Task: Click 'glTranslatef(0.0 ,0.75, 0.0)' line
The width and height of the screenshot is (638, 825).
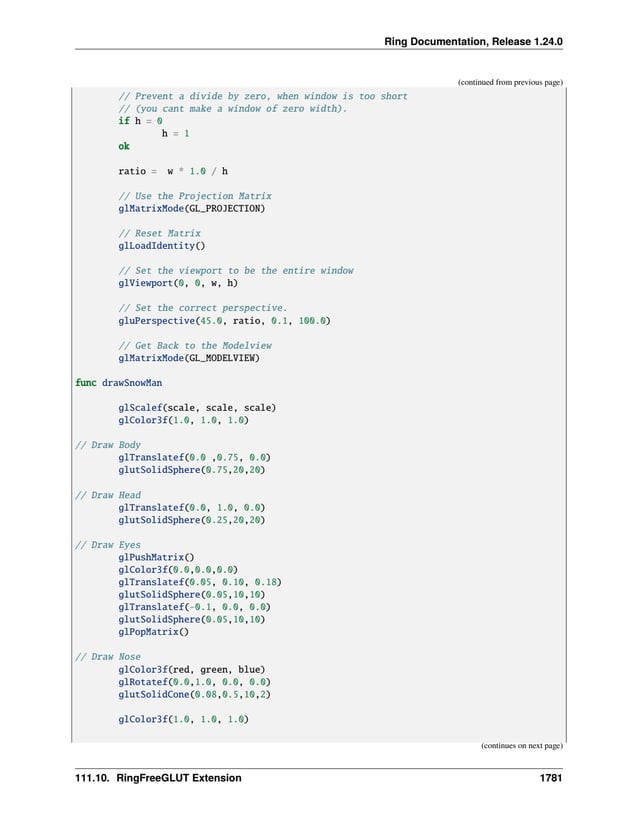Action: 194,457
